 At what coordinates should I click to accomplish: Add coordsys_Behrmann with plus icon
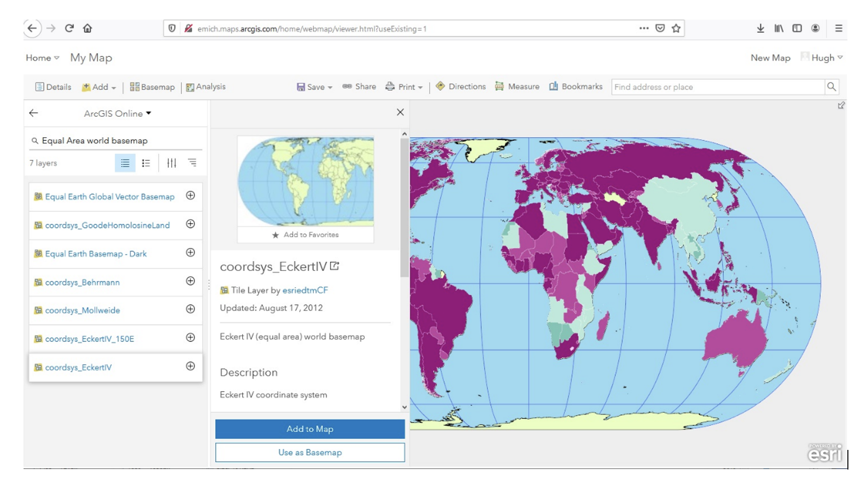click(x=191, y=281)
